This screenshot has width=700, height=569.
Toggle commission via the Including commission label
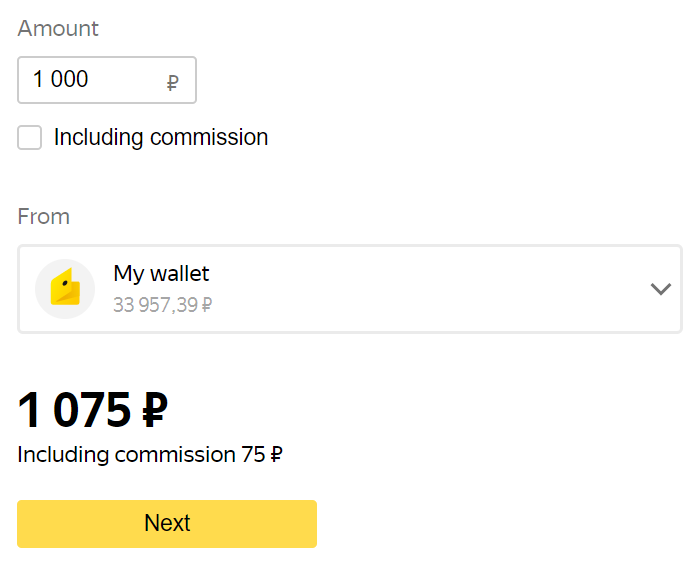click(161, 137)
